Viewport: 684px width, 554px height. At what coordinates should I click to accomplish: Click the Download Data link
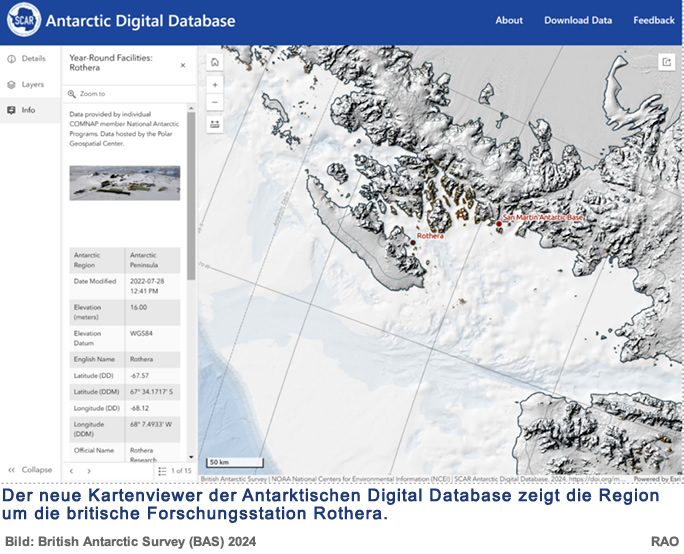pos(578,21)
